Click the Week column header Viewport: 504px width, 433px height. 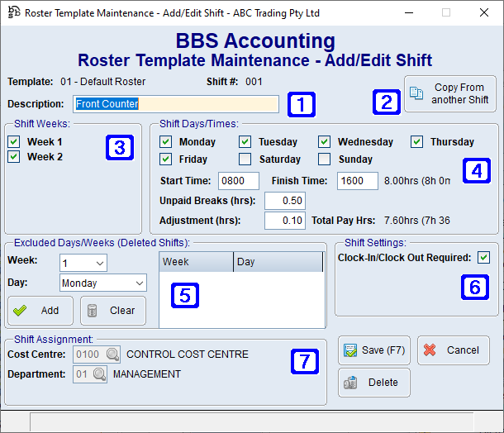[195, 262]
